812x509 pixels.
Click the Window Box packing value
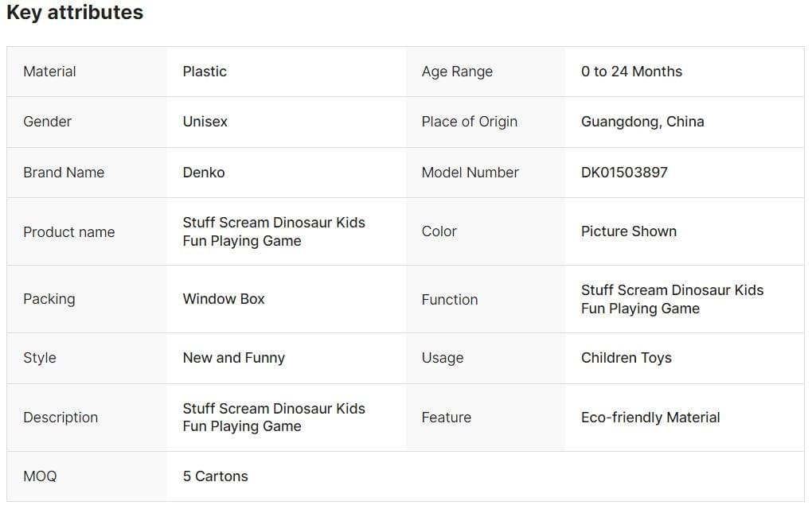tap(224, 299)
